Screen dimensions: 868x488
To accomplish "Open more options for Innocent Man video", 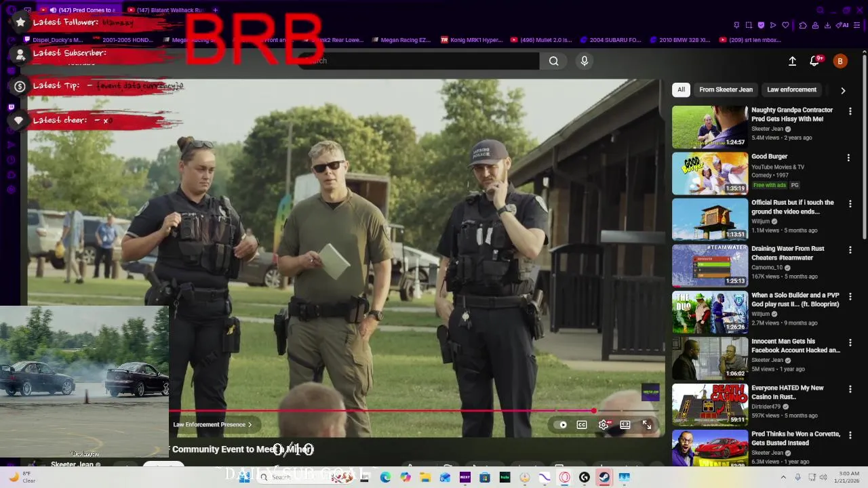I will coord(850,343).
